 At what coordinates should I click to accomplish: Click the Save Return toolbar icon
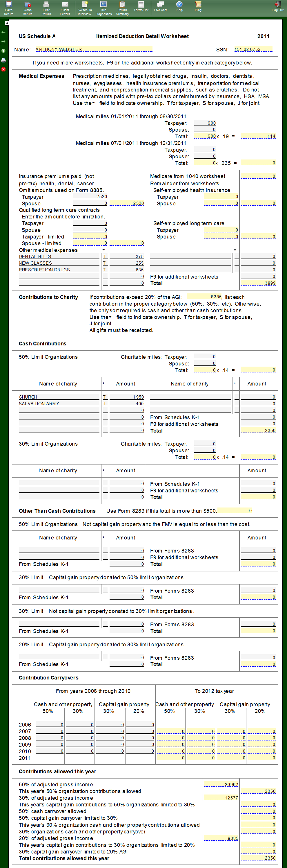(x=8, y=8)
